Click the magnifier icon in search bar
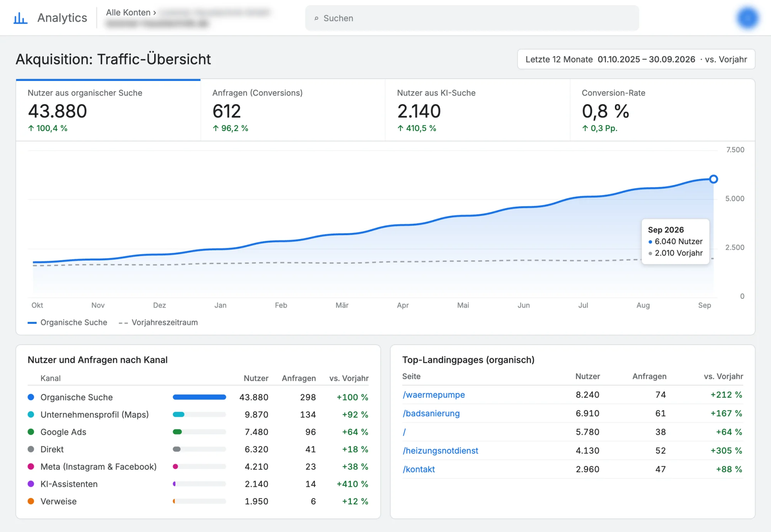The image size is (771, 532). click(316, 18)
